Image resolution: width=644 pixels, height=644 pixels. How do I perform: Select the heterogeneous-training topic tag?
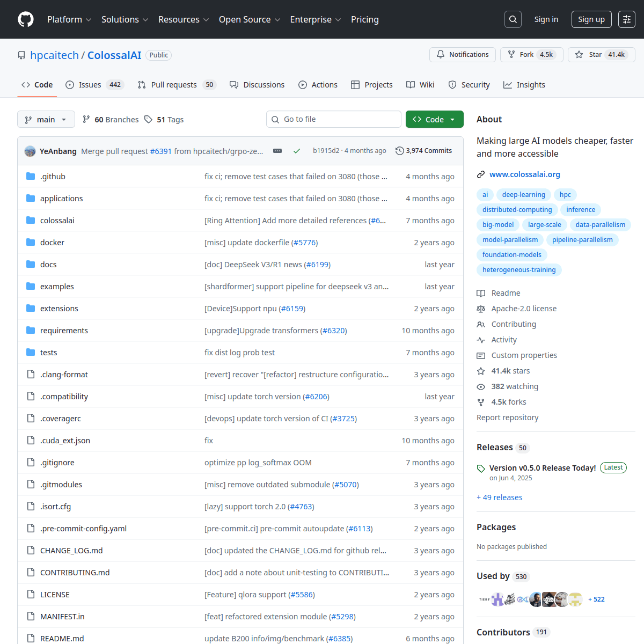tap(519, 270)
